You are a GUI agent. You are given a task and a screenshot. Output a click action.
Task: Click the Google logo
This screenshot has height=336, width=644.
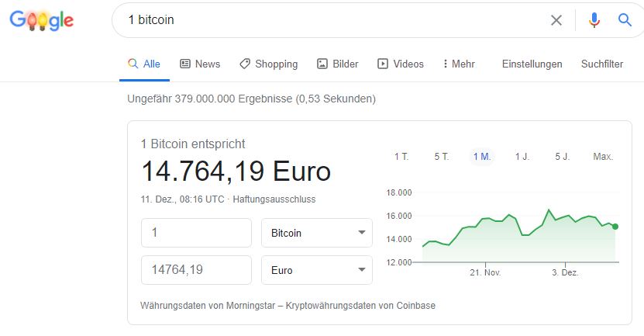pyautogui.click(x=41, y=20)
